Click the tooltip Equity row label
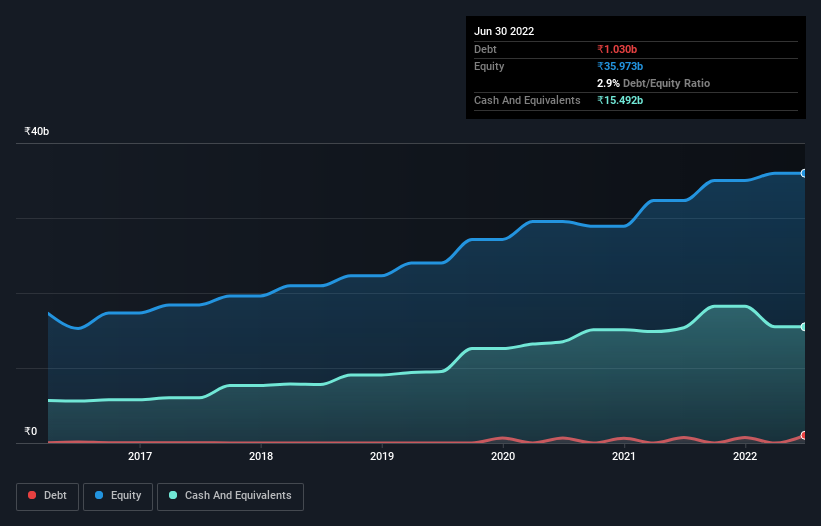The height and width of the screenshot is (526, 821). [489, 66]
